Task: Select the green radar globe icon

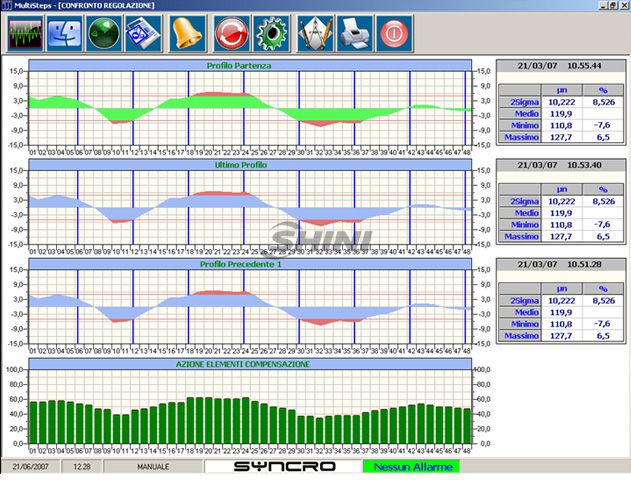Action: (106, 34)
